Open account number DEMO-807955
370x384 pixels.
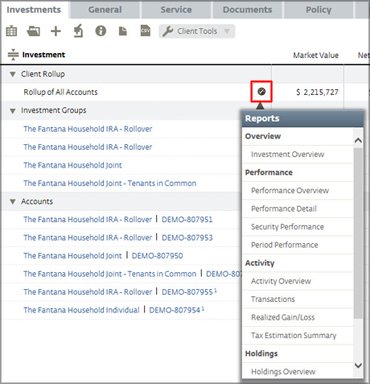point(187,292)
